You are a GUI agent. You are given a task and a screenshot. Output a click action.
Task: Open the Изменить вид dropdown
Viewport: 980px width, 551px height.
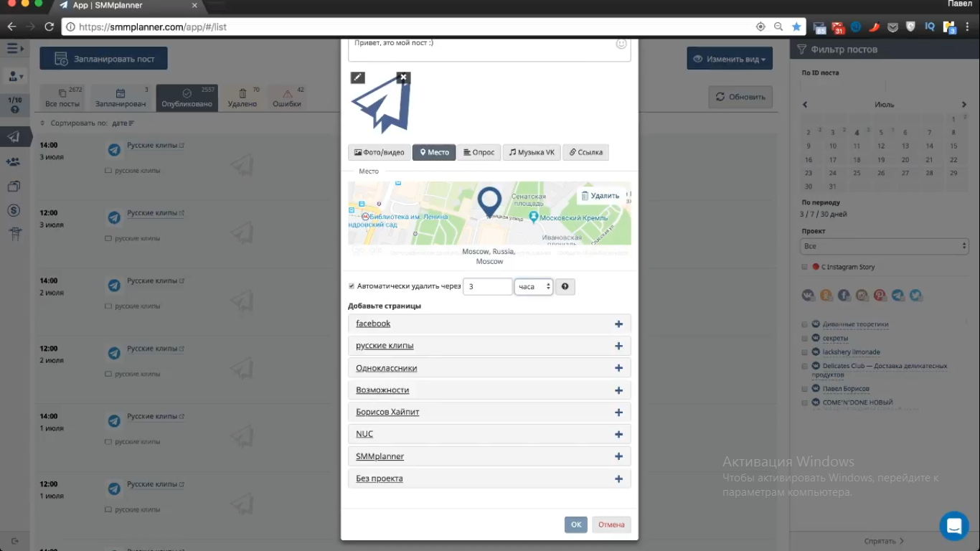730,59
